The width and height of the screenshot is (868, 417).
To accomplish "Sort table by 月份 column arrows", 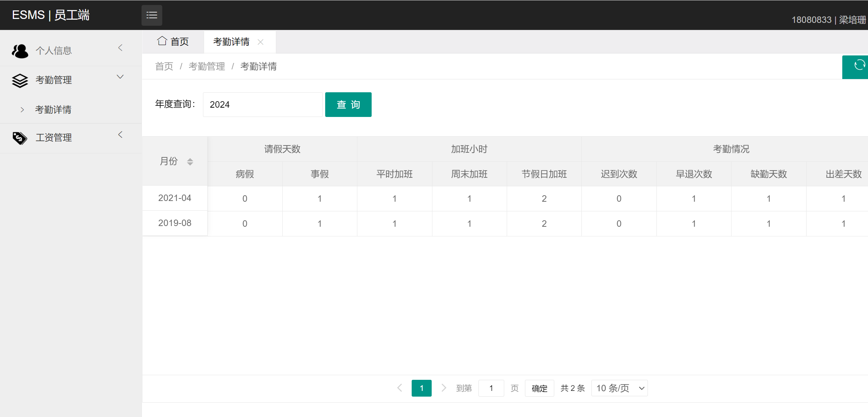I will (190, 162).
